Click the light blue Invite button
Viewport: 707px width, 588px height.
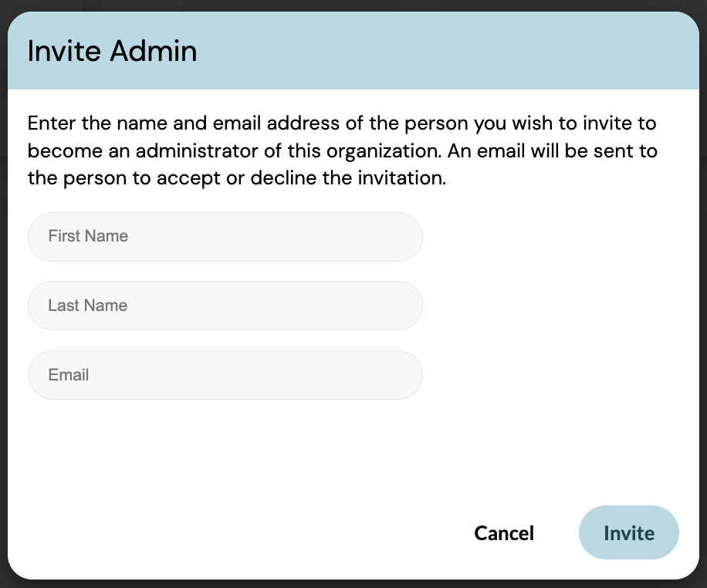coord(628,533)
